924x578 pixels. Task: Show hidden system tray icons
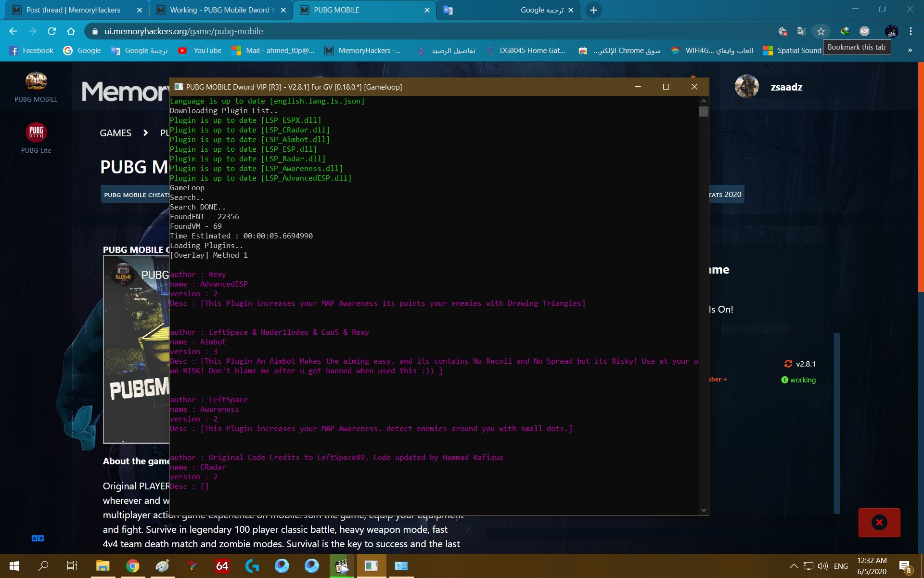tap(794, 566)
